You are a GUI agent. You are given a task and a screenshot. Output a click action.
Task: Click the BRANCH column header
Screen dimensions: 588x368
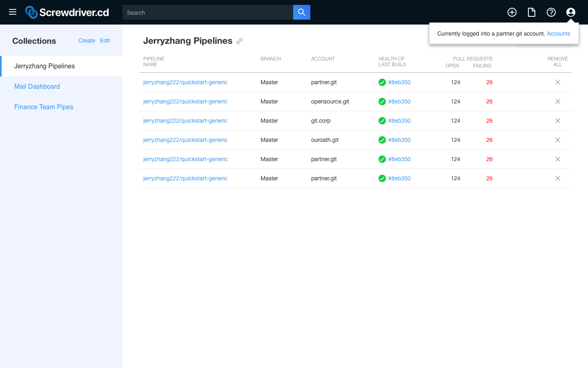(271, 59)
